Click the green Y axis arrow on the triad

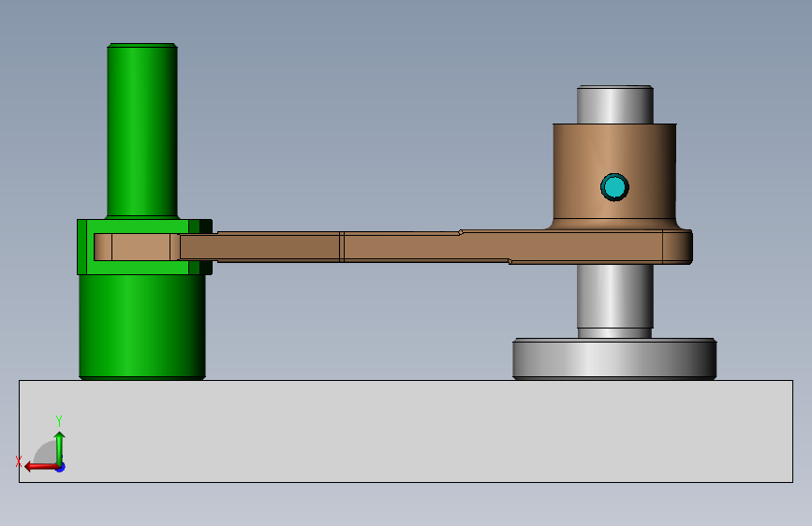pos(60,447)
